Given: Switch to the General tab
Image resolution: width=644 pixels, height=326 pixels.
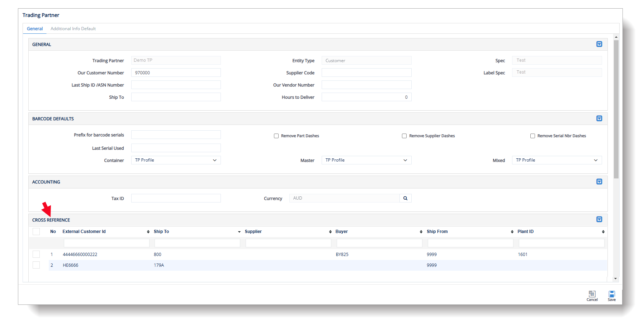Looking at the screenshot, I should (x=35, y=29).
